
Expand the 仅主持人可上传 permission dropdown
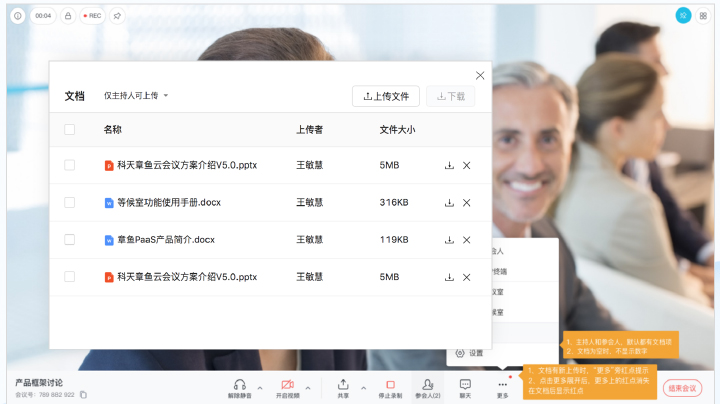pyautogui.click(x=137, y=96)
